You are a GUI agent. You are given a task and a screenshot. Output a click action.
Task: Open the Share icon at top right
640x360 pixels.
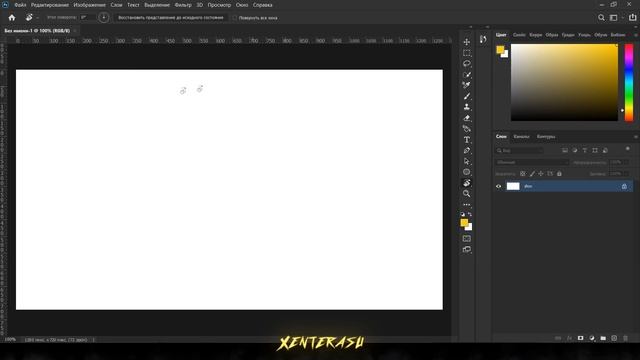[632, 18]
